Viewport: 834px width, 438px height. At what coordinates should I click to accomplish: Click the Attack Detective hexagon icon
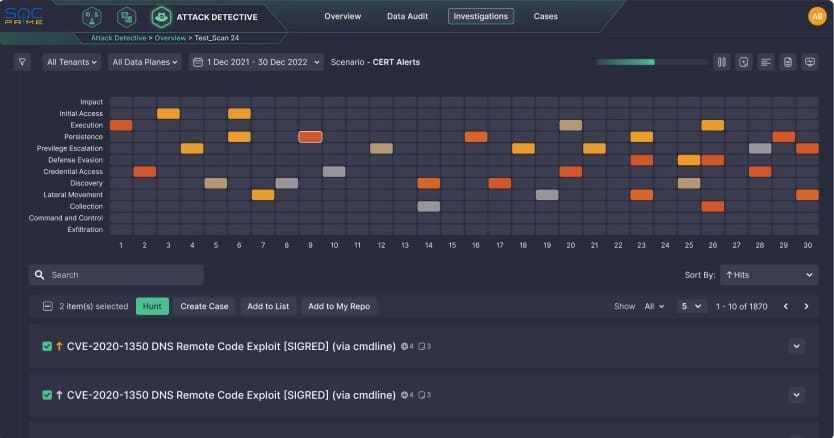(161, 17)
